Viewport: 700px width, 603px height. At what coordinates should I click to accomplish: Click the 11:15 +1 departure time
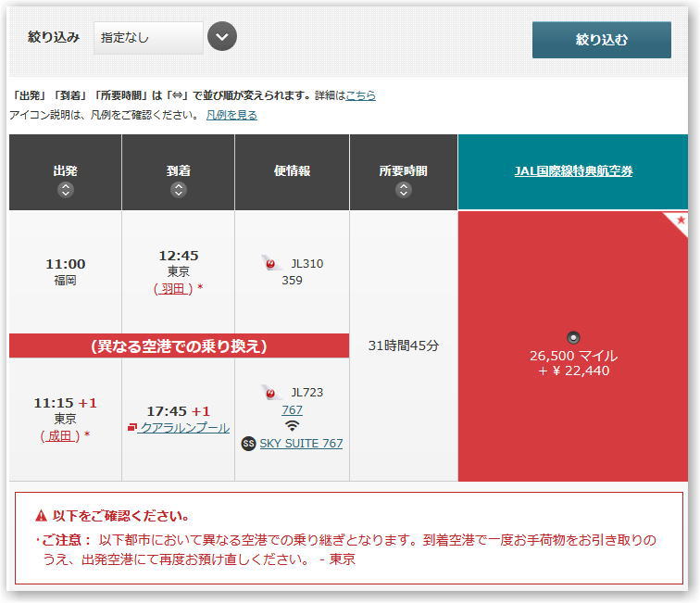coord(66,403)
